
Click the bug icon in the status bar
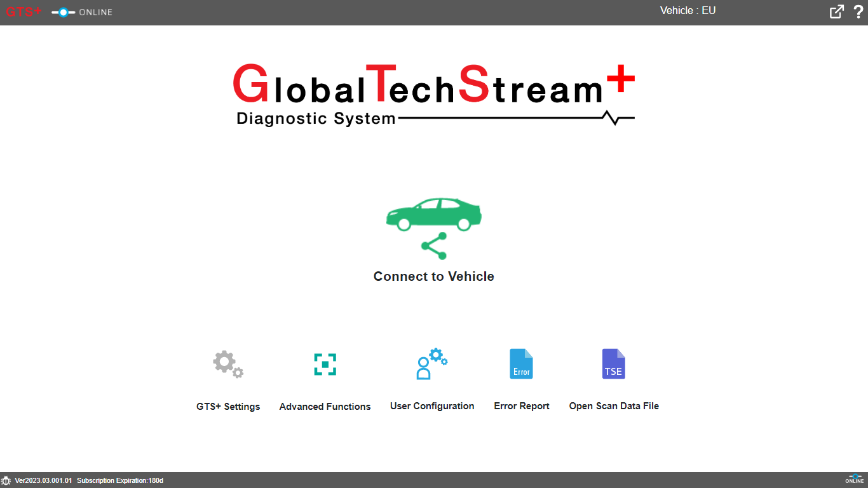tap(6, 480)
